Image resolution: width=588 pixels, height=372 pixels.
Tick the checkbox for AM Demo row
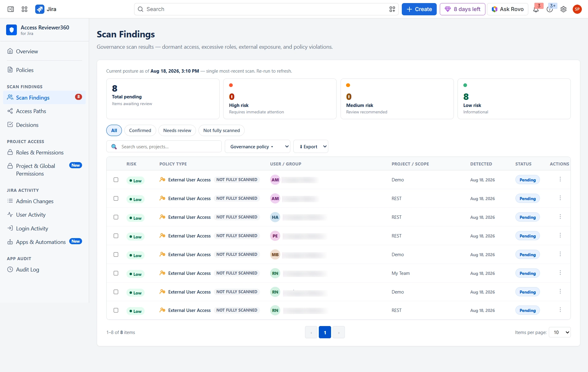[x=116, y=180]
